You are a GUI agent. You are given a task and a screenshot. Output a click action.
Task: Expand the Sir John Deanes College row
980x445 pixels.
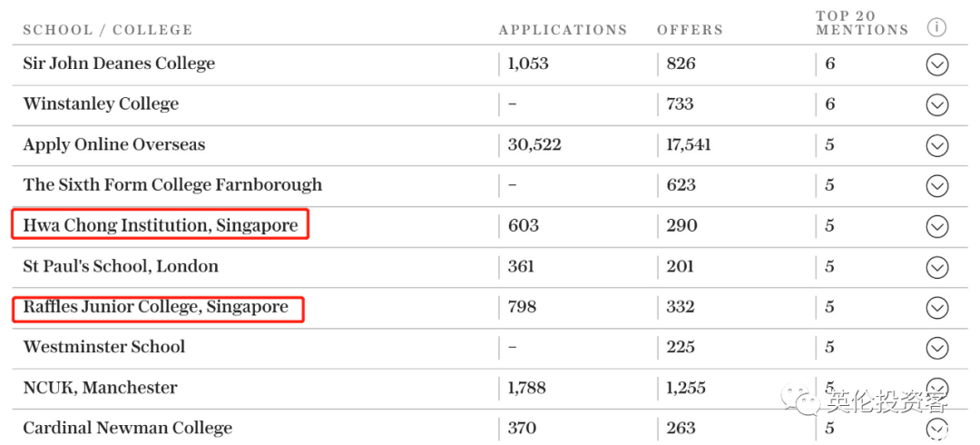click(936, 64)
